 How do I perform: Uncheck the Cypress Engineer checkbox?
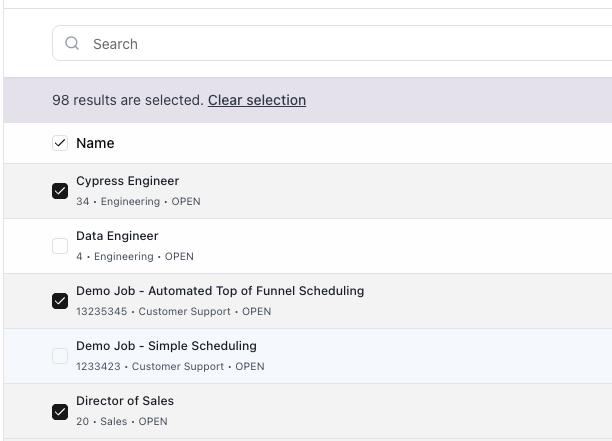tap(60, 191)
